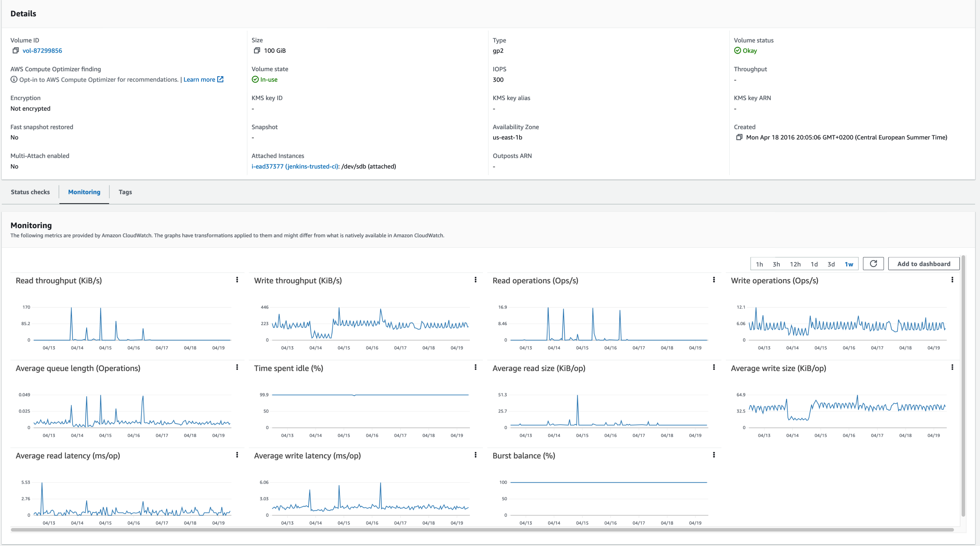980x546 pixels.
Task: Click the copy icon next to the Created timestamp
Action: pyautogui.click(x=740, y=137)
